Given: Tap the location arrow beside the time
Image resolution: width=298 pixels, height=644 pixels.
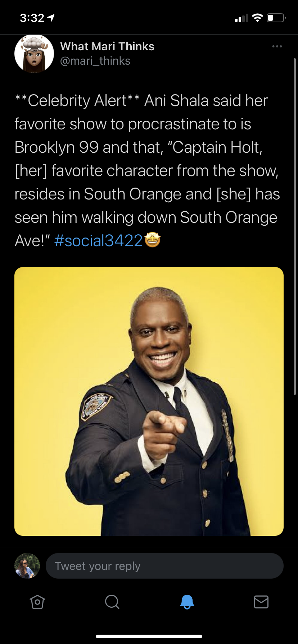Looking at the screenshot, I should click(51, 18).
